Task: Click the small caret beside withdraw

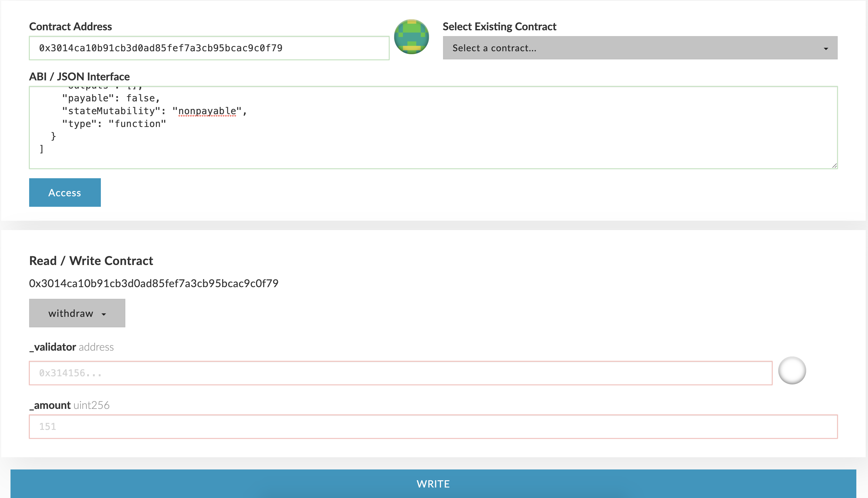Action: (104, 314)
